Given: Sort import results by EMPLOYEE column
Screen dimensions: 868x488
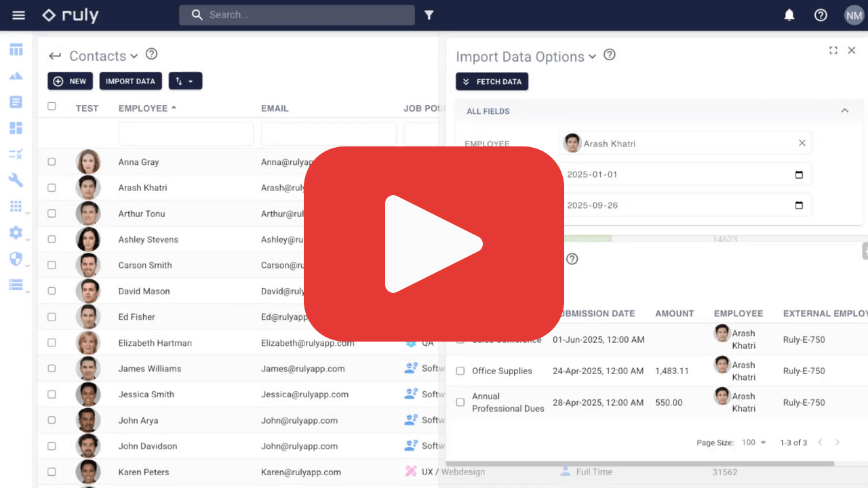Looking at the screenshot, I should [738, 314].
